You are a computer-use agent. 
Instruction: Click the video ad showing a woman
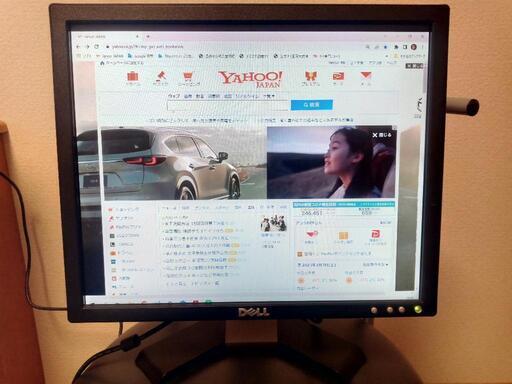[x=332, y=163]
